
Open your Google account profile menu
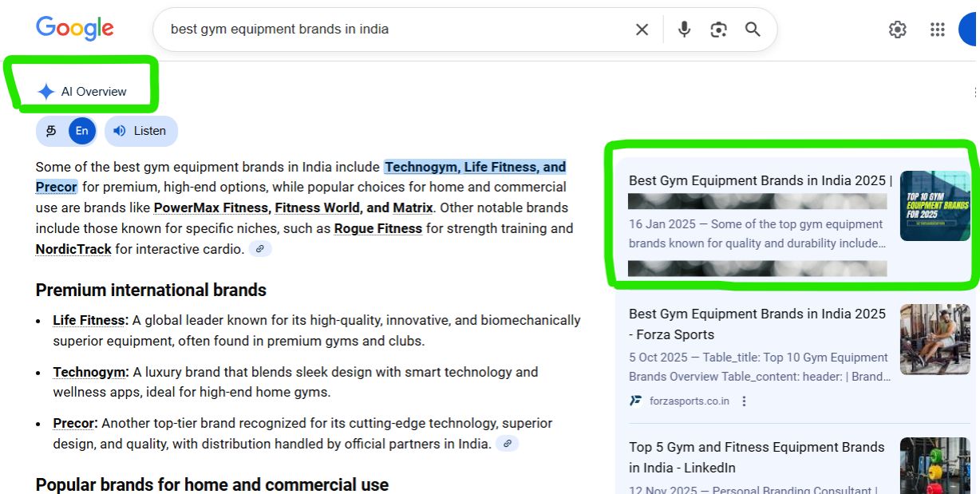974,29
